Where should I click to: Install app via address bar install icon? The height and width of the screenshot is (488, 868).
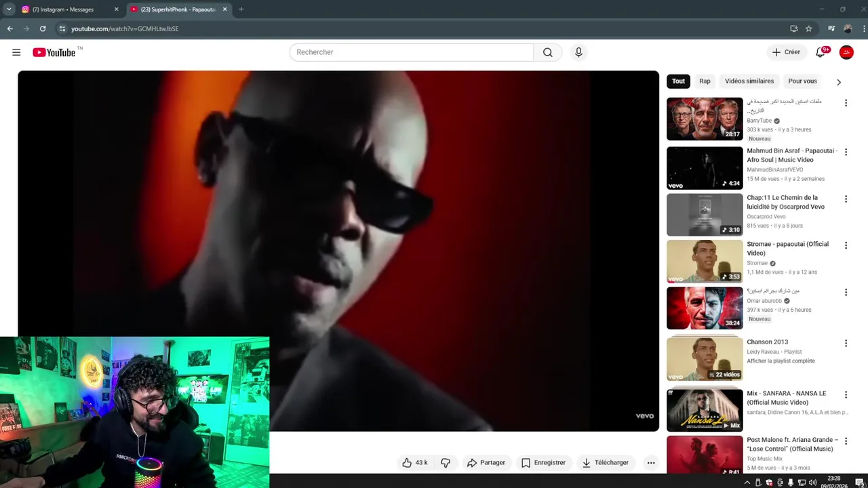(793, 28)
